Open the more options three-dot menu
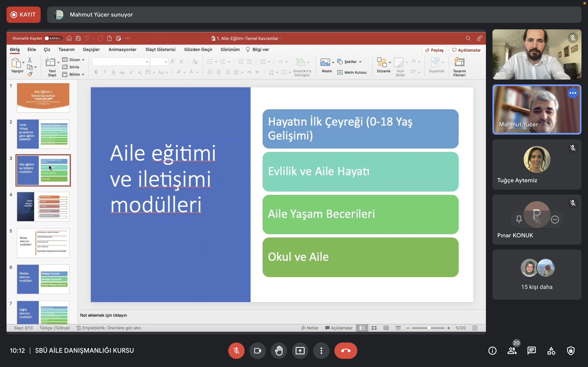Image resolution: width=588 pixels, height=367 pixels. [321, 350]
